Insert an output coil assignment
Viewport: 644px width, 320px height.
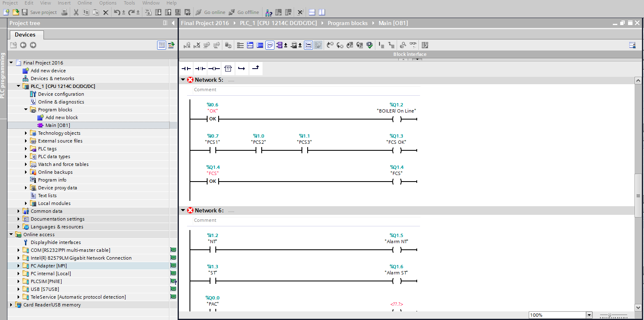click(x=214, y=69)
